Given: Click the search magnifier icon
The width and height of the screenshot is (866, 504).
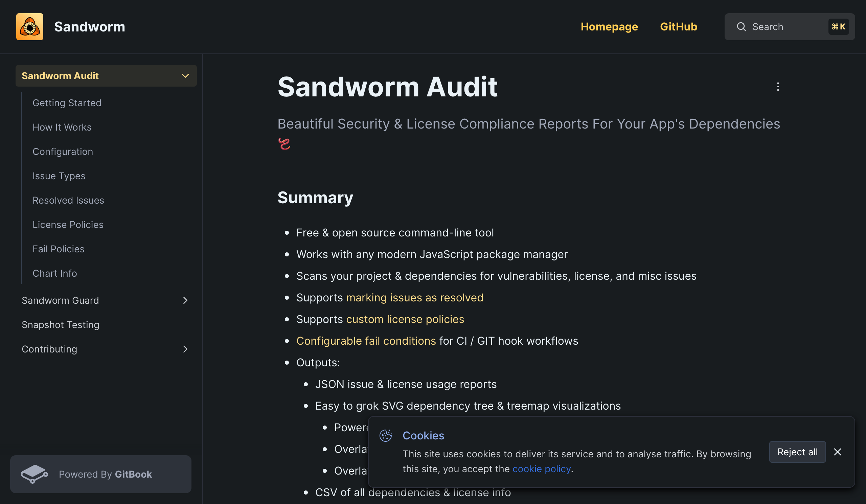Looking at the screenshot, I should (741, 27).
